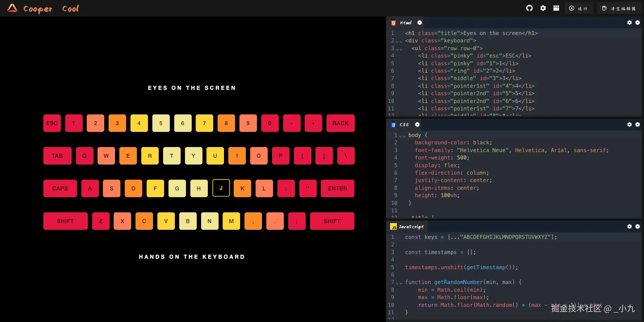644x322 pixels.
Task: Click the Cooper Cool triangle logo
Action: [x=12, y=8]
